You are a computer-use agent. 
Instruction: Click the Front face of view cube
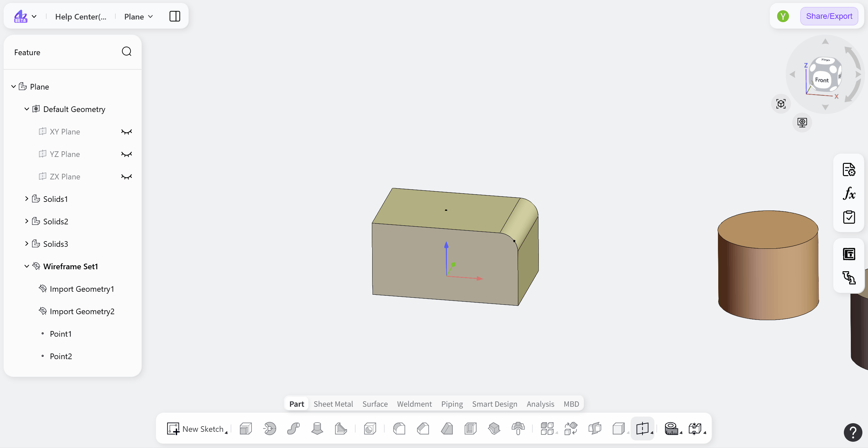pyautogui.click(x=821, y=80)
